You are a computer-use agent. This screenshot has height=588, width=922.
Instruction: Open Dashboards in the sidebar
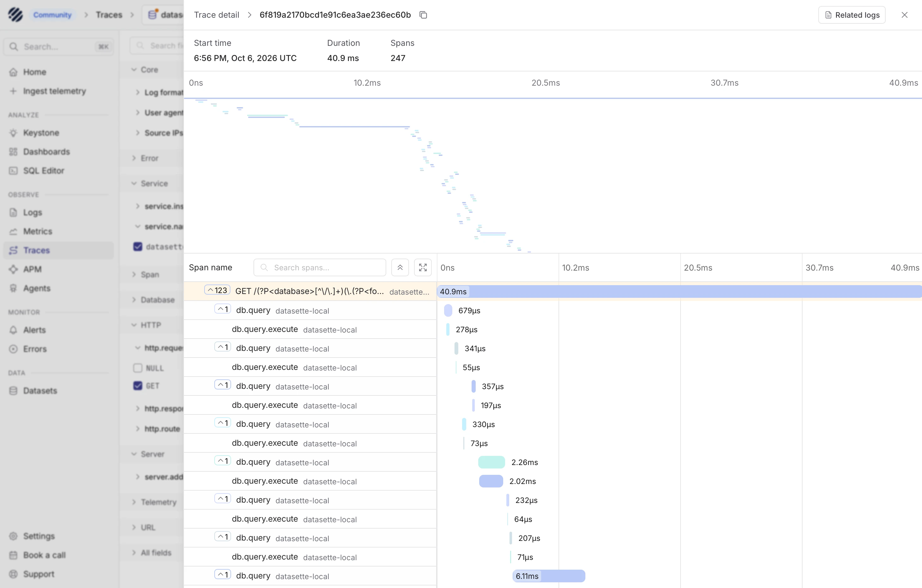[x=46, y=152]
